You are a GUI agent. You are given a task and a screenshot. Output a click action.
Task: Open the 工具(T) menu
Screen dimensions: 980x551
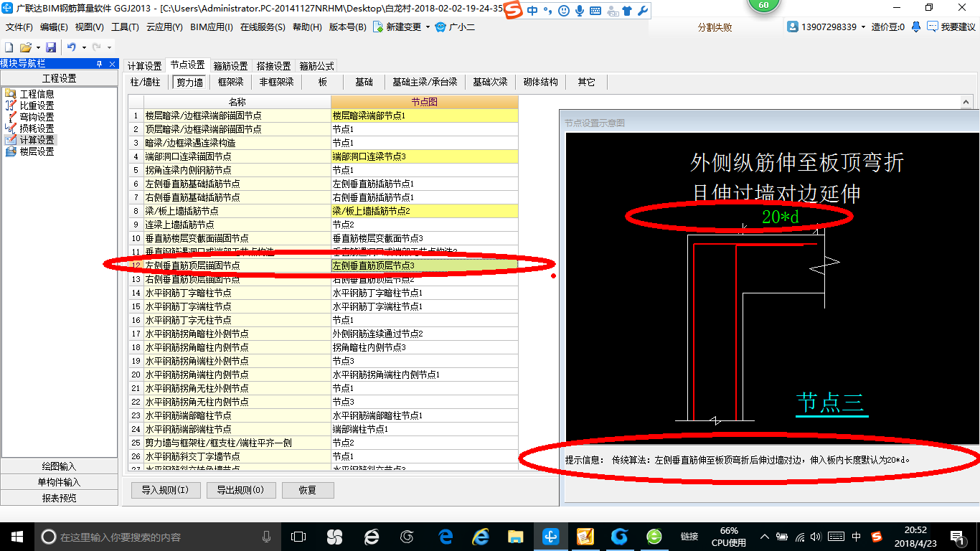point(125,27)
